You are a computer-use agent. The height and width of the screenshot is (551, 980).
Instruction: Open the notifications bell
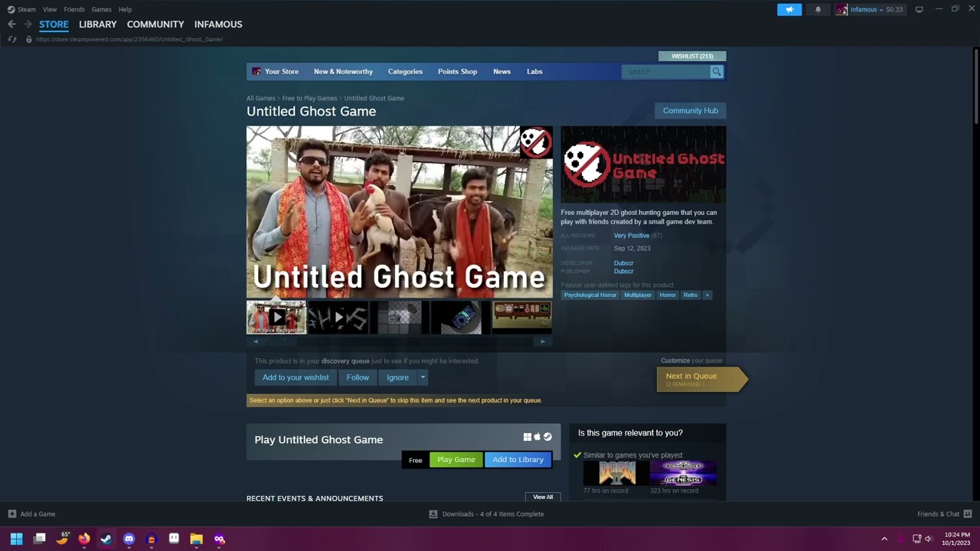coord(818,9)
